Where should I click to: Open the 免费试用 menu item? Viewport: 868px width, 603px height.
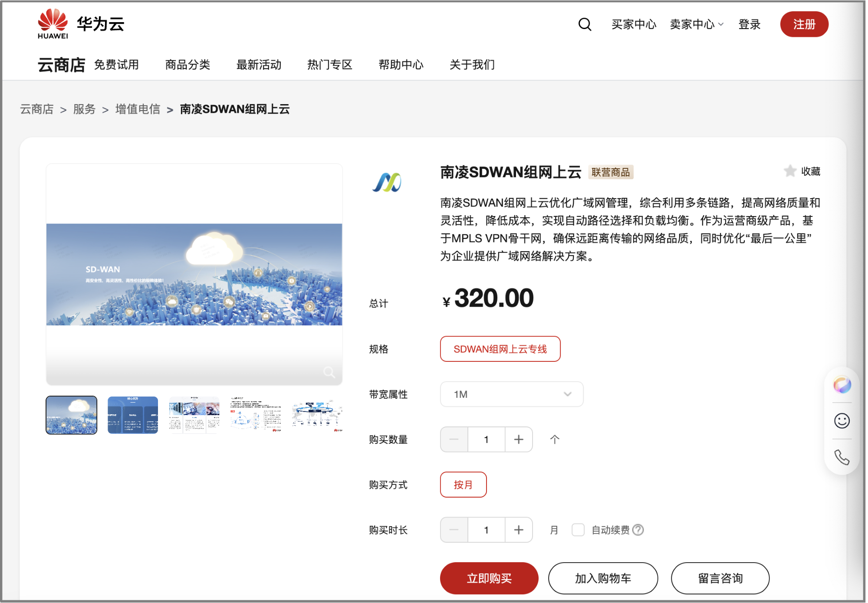pyautogui.click(x=116, y=65)
